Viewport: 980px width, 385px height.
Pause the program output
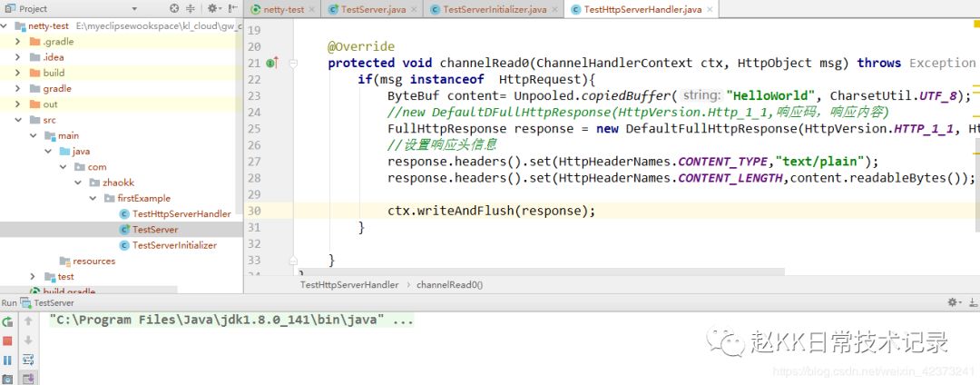(x=7, y=360)
